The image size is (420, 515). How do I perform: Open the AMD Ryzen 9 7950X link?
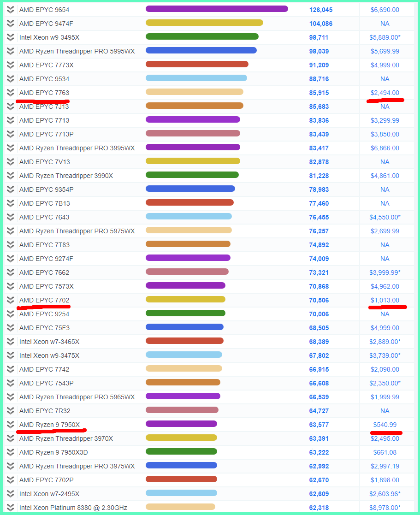[x=50, y=425]
